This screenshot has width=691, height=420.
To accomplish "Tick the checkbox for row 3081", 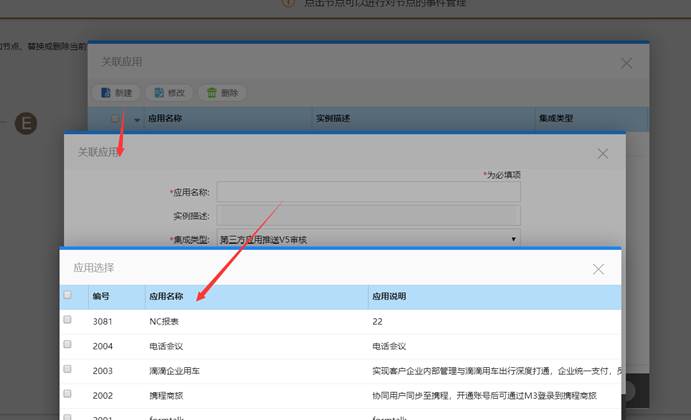I will click(x=67, y=320).
